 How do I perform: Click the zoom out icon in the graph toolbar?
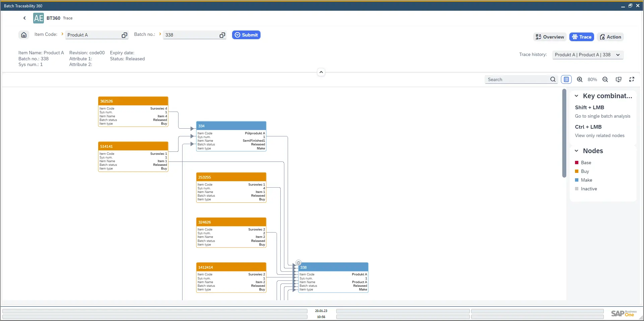tap(605, 79)
